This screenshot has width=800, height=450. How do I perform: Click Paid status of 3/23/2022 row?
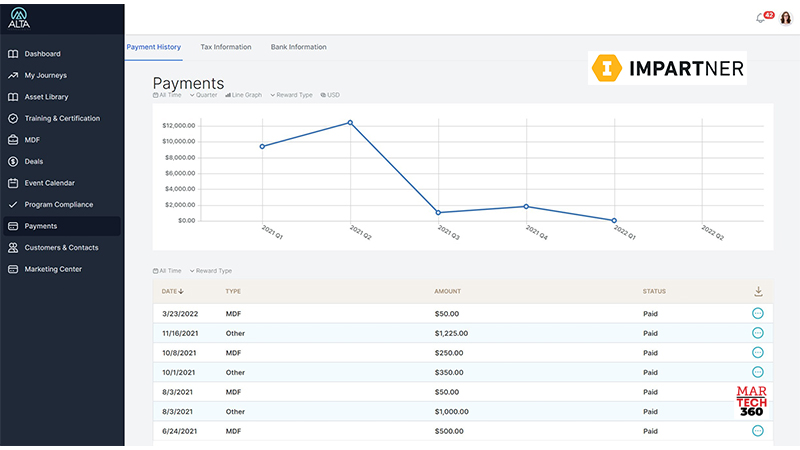(x=650, y=314)
